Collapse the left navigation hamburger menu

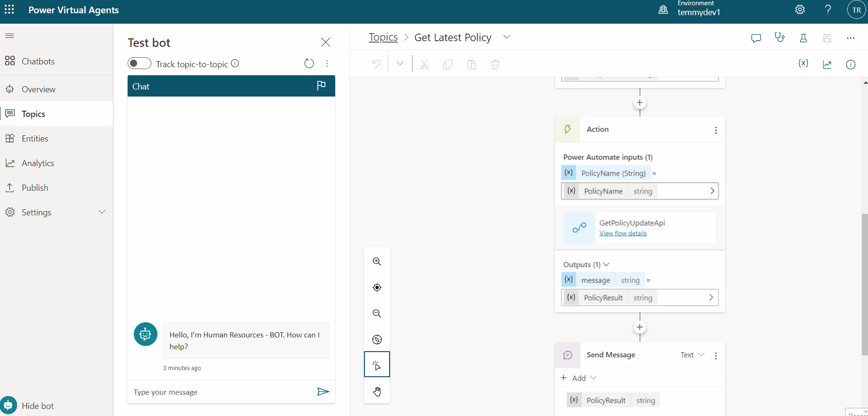coord(9,35)
